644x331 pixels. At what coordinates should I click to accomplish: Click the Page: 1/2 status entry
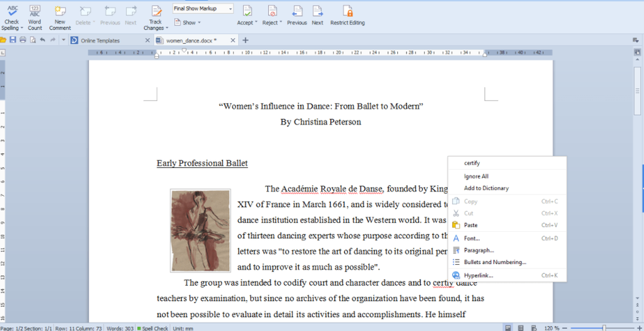(11, 328)
